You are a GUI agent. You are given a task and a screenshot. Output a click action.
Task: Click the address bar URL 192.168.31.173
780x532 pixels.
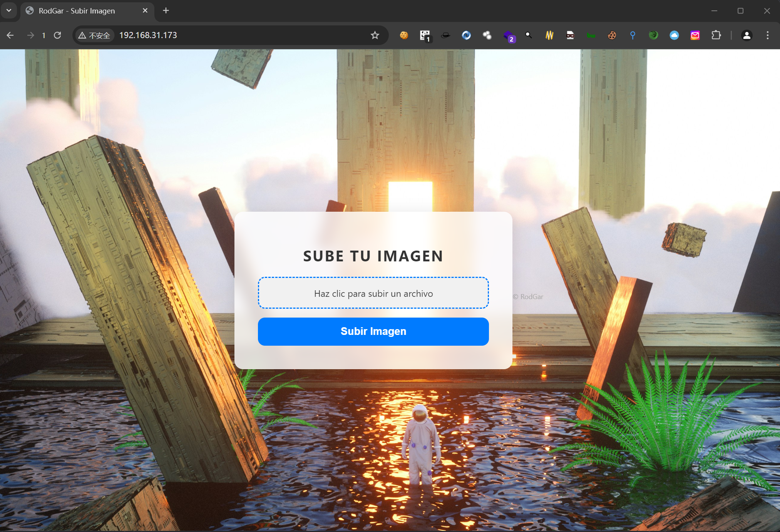[148, 35]
